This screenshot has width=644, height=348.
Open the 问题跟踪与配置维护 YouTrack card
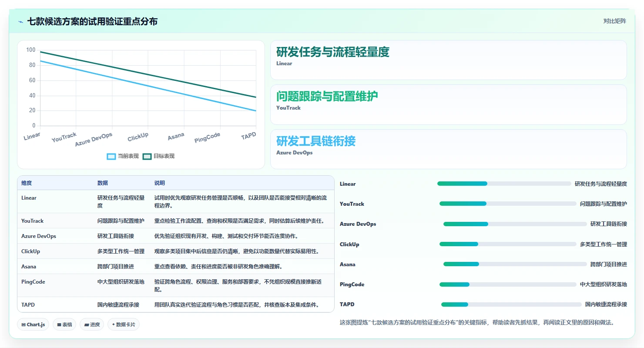click(449, 104)
